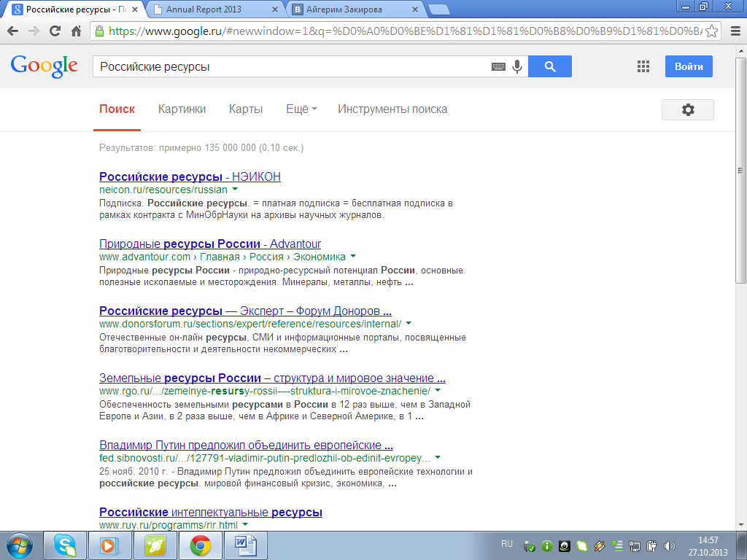The image size is (747, 560).
Task: Switch to Карты results
Action: tap(246, 109)
